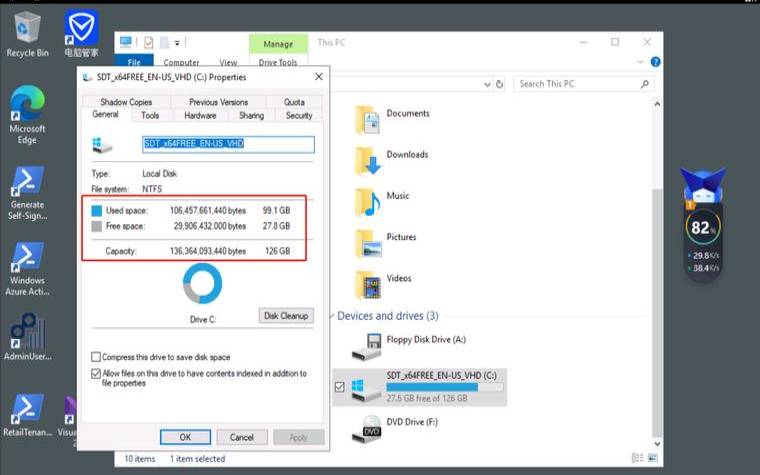Open the Recycle Bin desktop icon
760x475 pixels.
(27, 35)
